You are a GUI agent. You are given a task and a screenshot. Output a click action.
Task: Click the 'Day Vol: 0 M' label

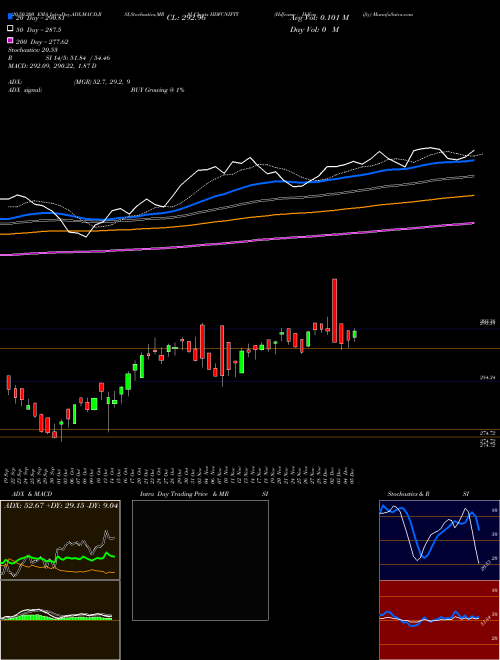tap(314, 29)
